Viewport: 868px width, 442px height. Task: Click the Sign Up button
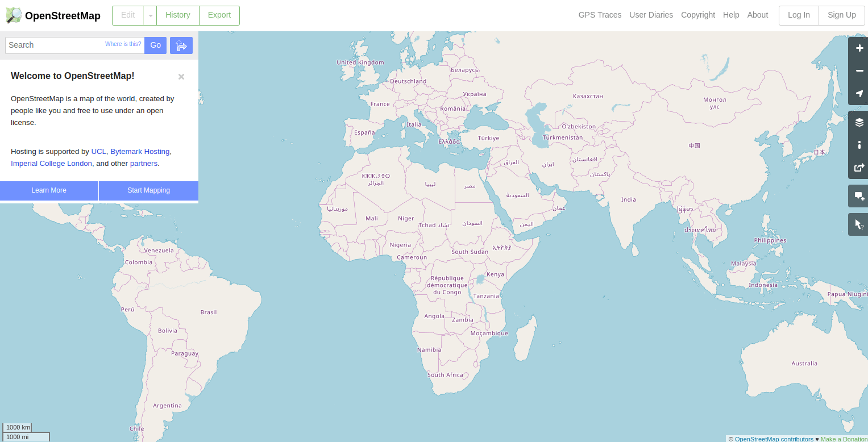(x=842, y=15)
